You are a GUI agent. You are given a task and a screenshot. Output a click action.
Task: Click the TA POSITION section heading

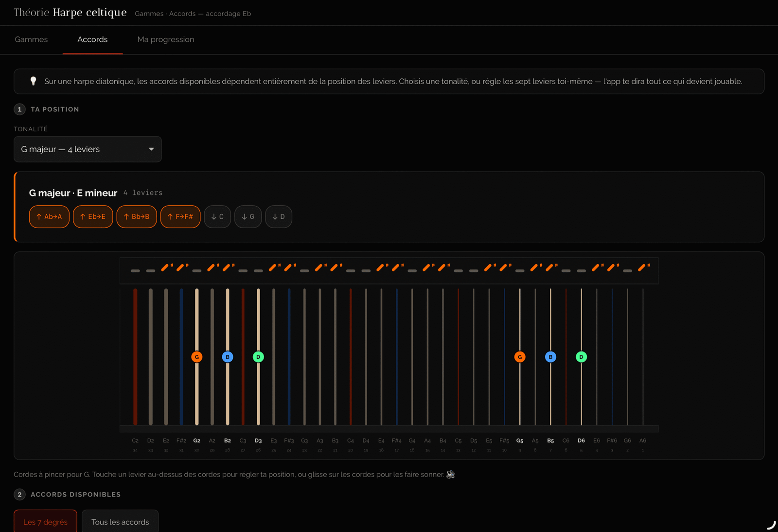(55, 109)
